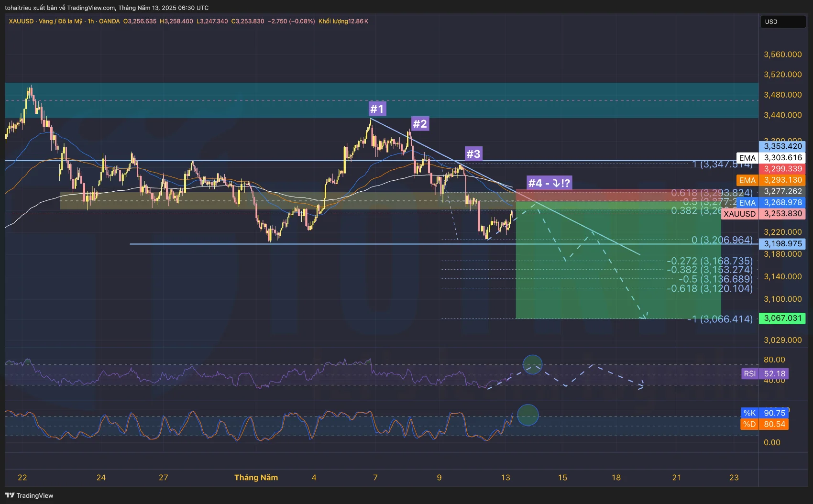Image resolution: width=813 pixels, height=504 pixels.
Task: Open the USD currency selector
Action: [782, 22]
